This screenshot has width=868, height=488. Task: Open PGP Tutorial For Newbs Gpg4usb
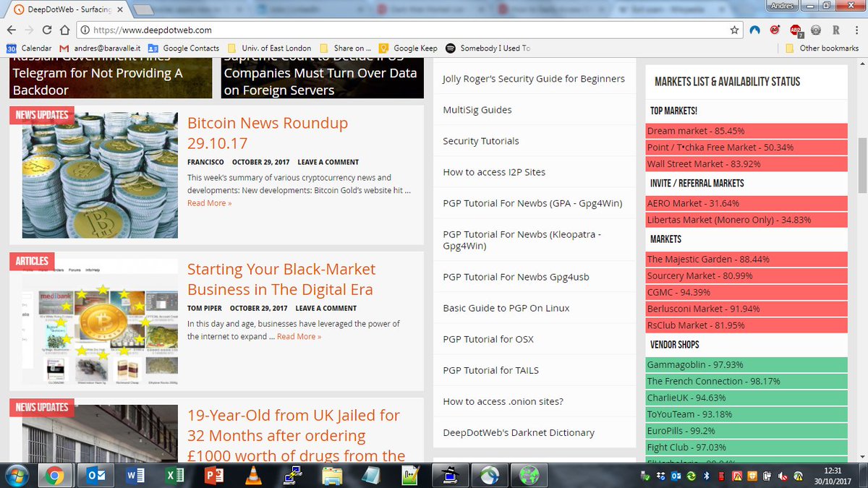(516, 277)
